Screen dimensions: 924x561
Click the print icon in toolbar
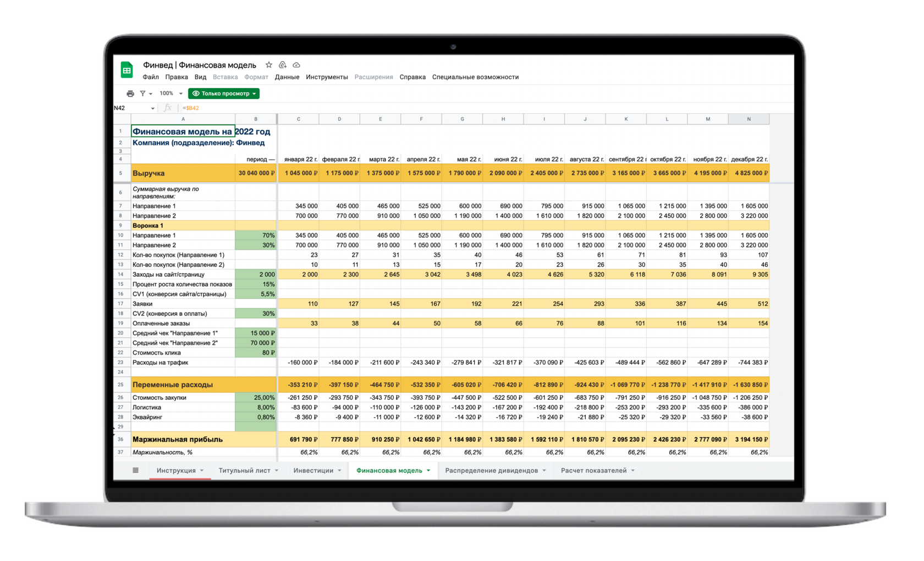[x=130, y=94]
